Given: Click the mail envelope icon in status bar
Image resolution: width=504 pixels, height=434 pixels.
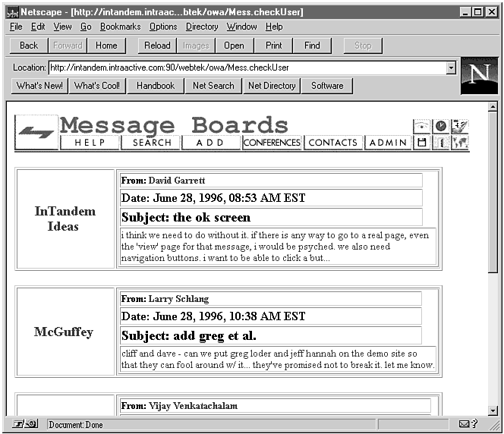Looking at the screenshot, I should click(464, 424).
